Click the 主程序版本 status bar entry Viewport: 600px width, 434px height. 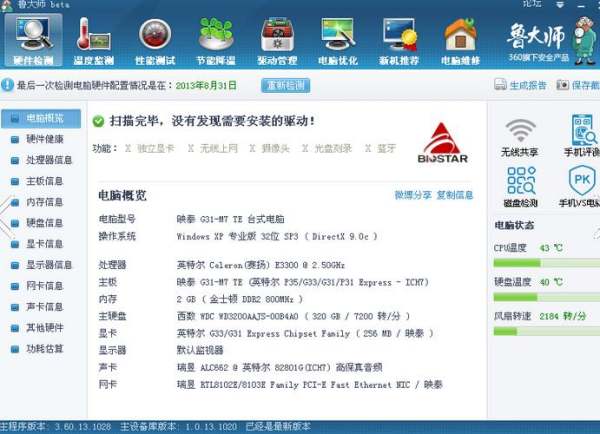coord(56,427)
